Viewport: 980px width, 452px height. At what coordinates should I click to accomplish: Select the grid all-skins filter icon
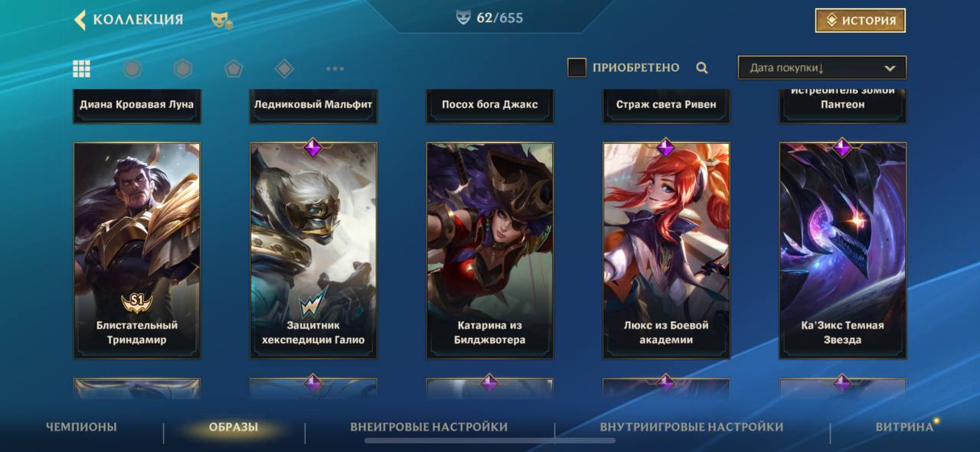pos(82,69)
